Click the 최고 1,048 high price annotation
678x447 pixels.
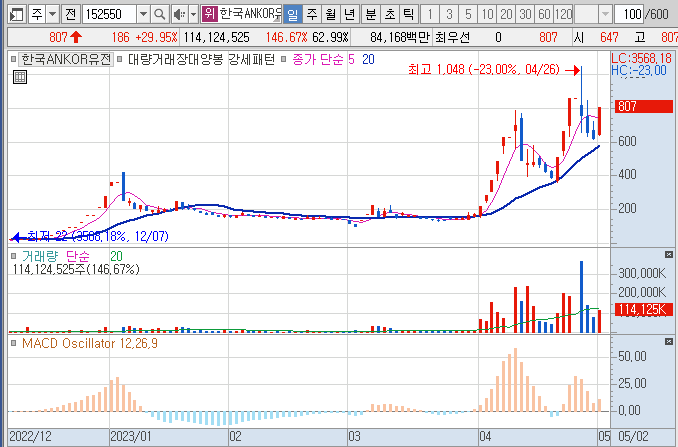pos(483,69)
